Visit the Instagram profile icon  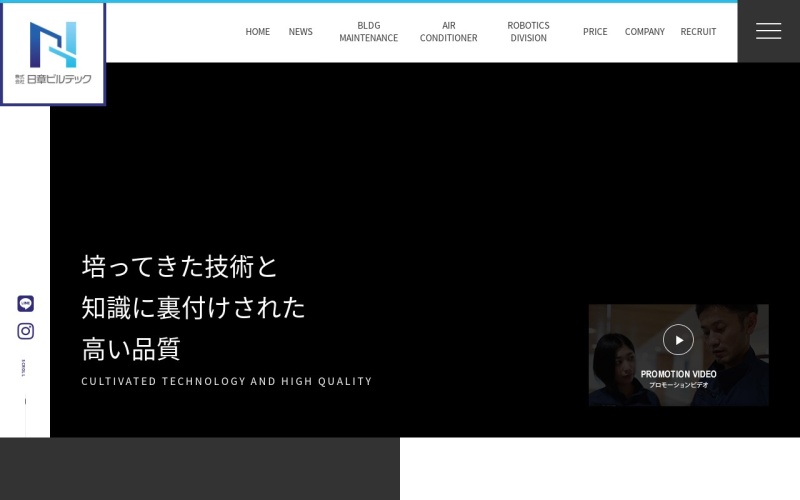click(x=26, y=331)
